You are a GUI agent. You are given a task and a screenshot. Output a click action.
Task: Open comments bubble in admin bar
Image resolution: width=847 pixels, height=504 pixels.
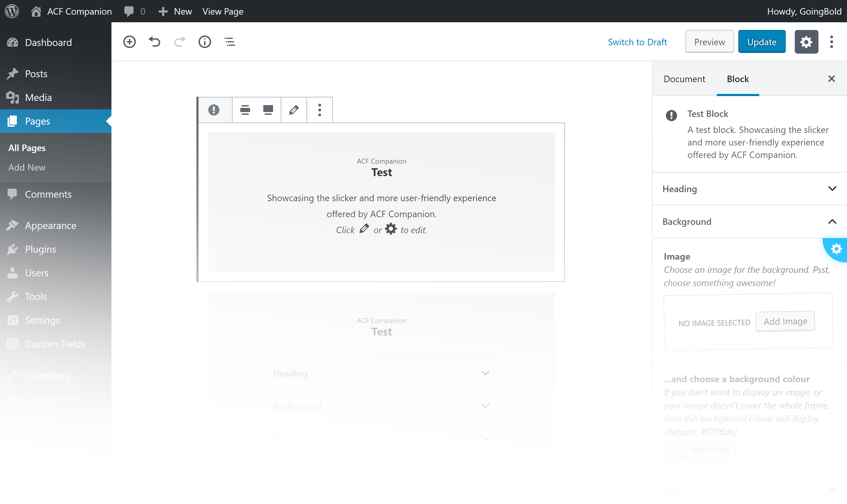134,11
